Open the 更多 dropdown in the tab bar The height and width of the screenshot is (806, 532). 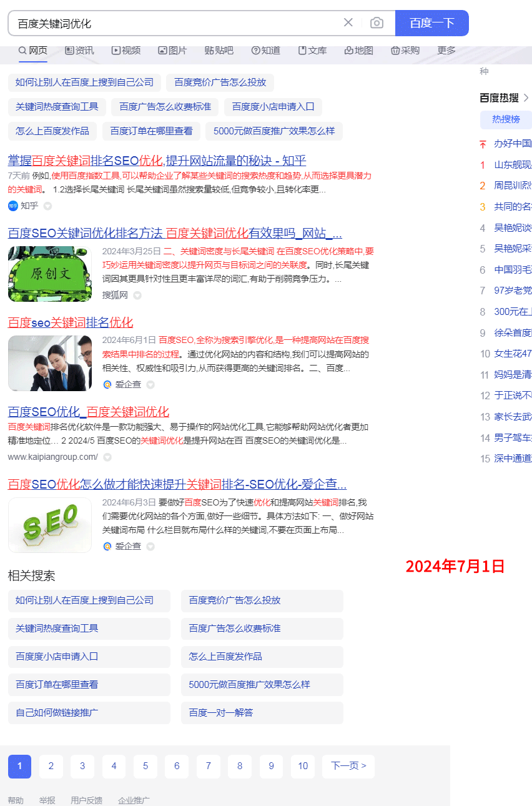(x=445, y=51)
